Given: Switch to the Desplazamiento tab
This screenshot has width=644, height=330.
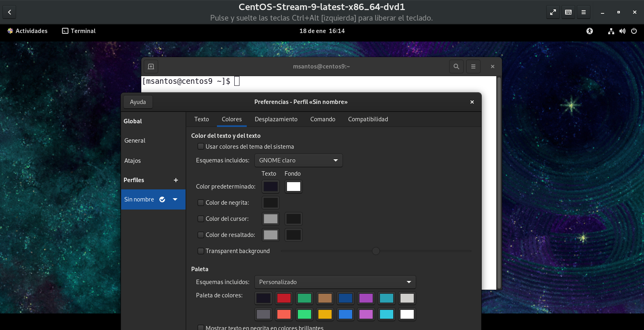Looking at the screenshot, I should click(276, 119).
